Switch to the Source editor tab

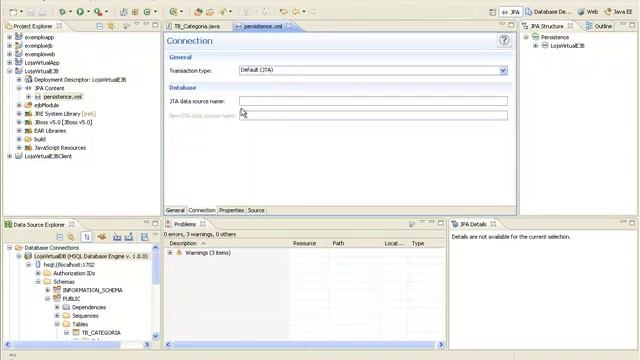(256, 211)
